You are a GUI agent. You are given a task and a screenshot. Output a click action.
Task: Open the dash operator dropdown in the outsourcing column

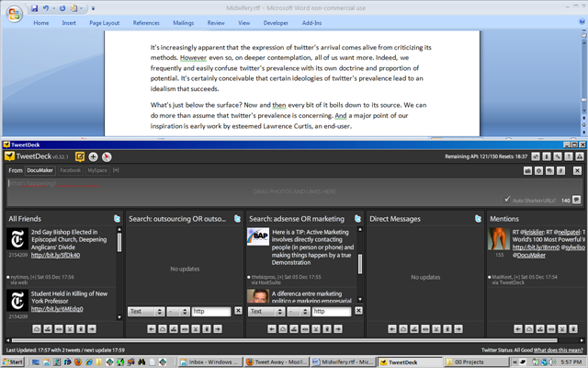(177, 311)
